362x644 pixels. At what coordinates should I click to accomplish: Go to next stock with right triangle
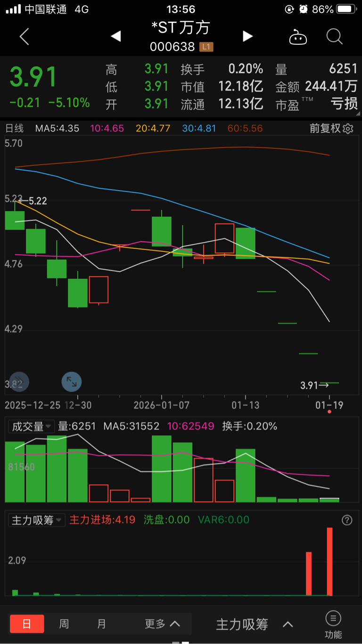pos(247,36)
